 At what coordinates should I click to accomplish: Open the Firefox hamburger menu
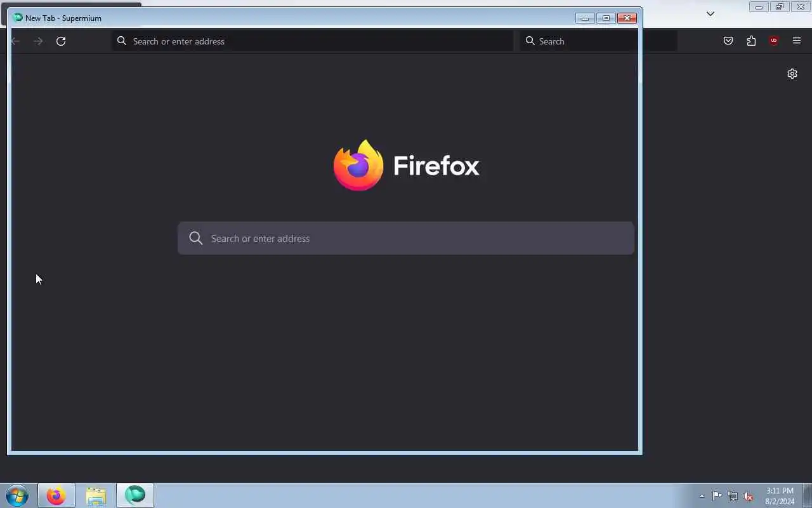click(797, 41)
